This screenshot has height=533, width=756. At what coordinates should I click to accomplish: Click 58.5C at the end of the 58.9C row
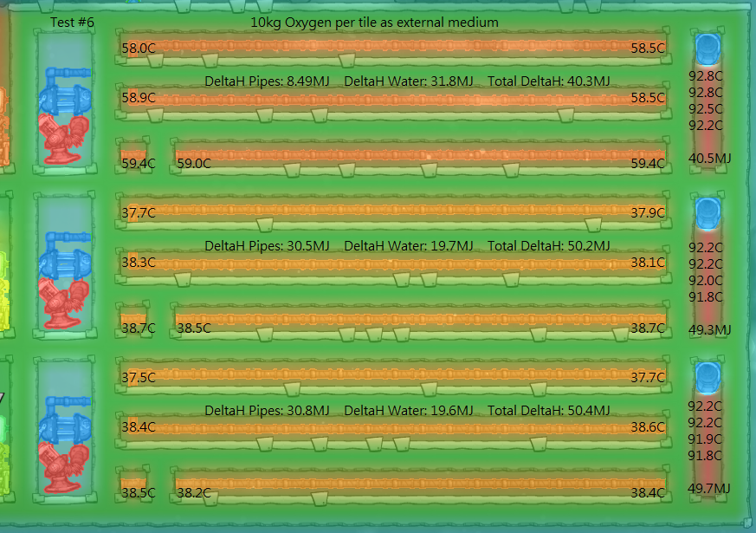click(x=648, y=98)
